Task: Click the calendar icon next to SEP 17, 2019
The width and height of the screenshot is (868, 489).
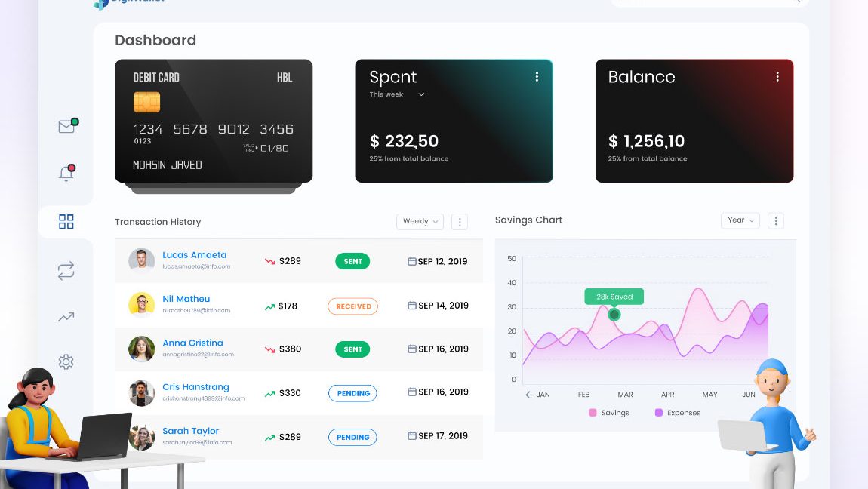Action: (x=412, y=436)
